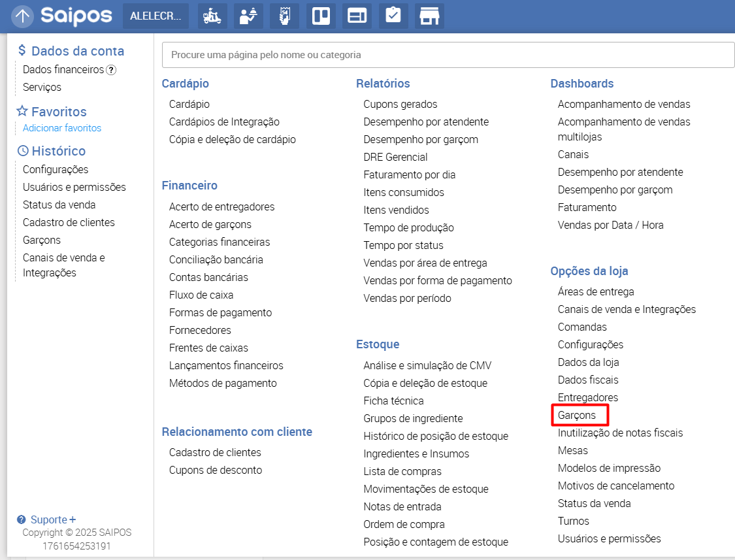The height and width of the screenshot is (560, 735).
Task: Open Garçons under Opções da loja
Action: 577,415
